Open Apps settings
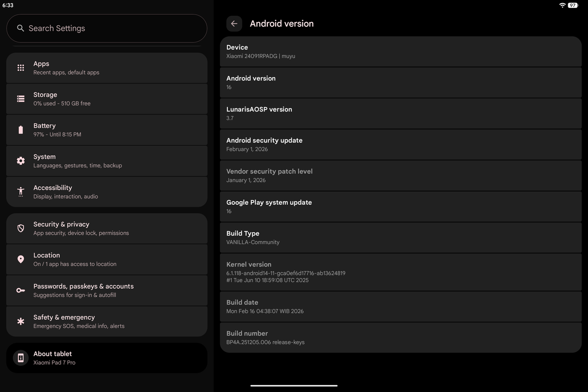Screen dimensions: 588x392 (x=107, y=68)
